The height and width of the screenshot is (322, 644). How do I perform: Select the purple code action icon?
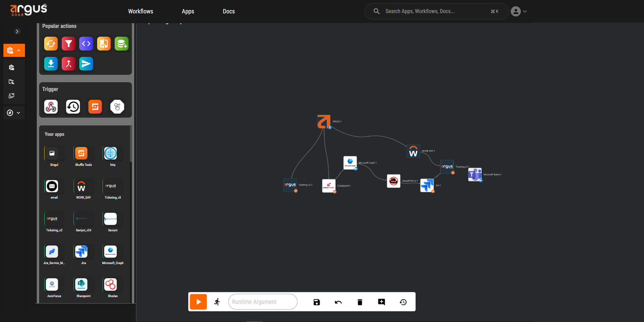coord(86,43)
